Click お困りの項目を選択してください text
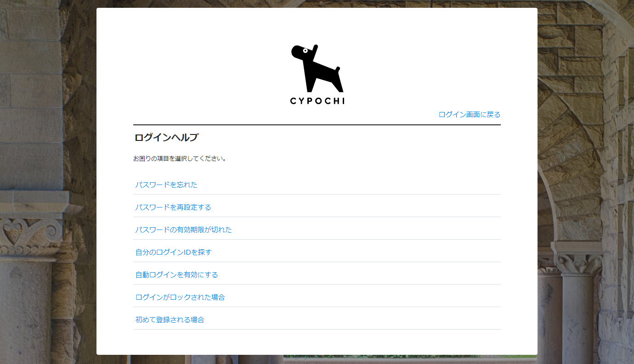This screenshot has height=364, width=634. (180, 159)
